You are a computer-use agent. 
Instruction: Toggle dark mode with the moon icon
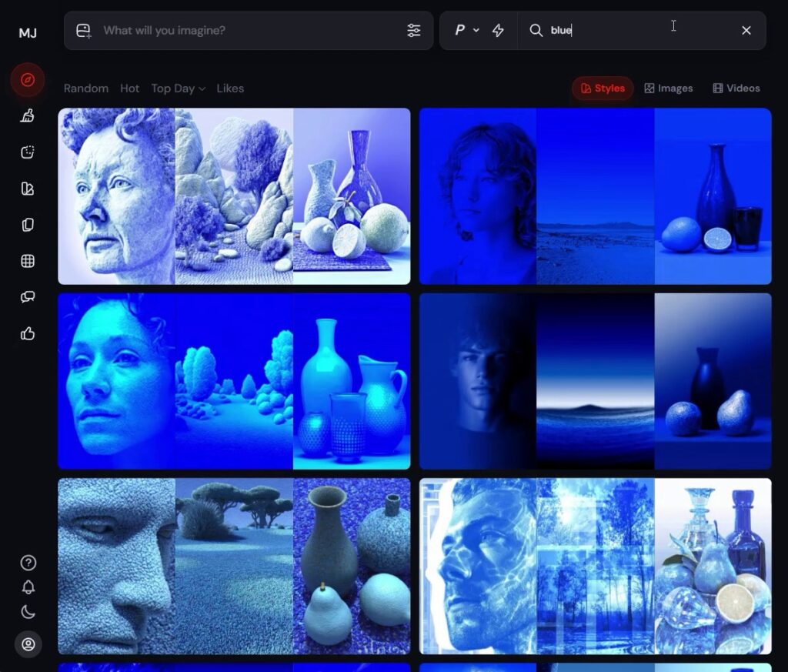pos(28,612)
